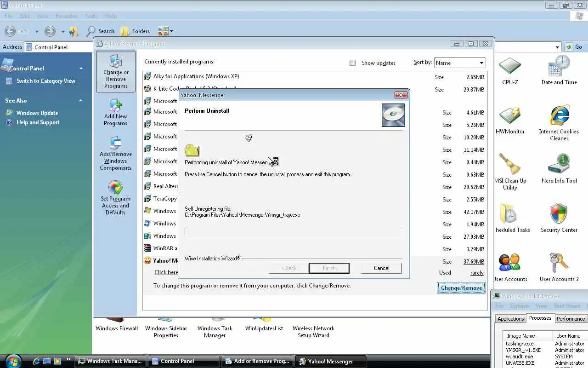Expand the Address bar dropdown arrow
The image size is (588, 368).
(x=557, y=47)
